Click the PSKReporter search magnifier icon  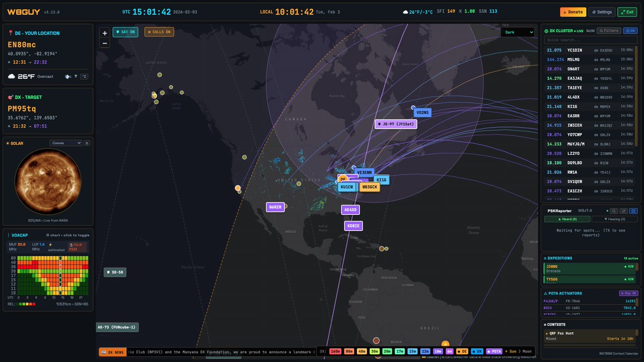[x=615, y=211]
